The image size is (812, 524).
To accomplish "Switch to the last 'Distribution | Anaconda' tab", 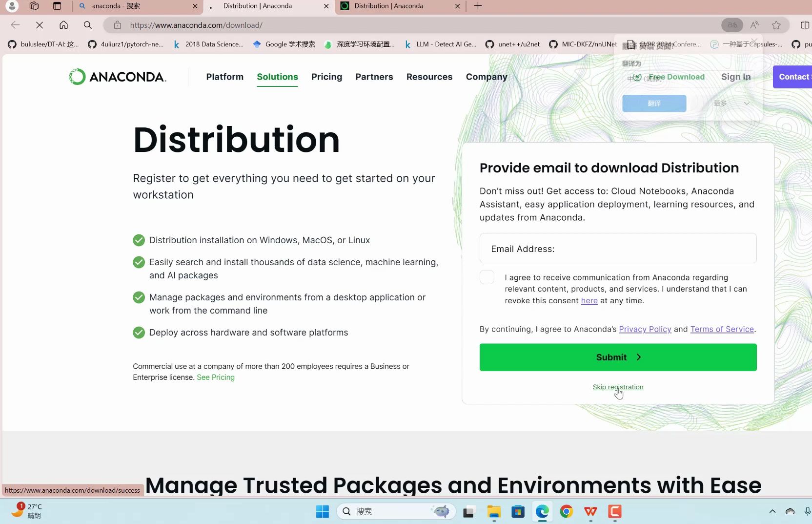I will (400, 6).
